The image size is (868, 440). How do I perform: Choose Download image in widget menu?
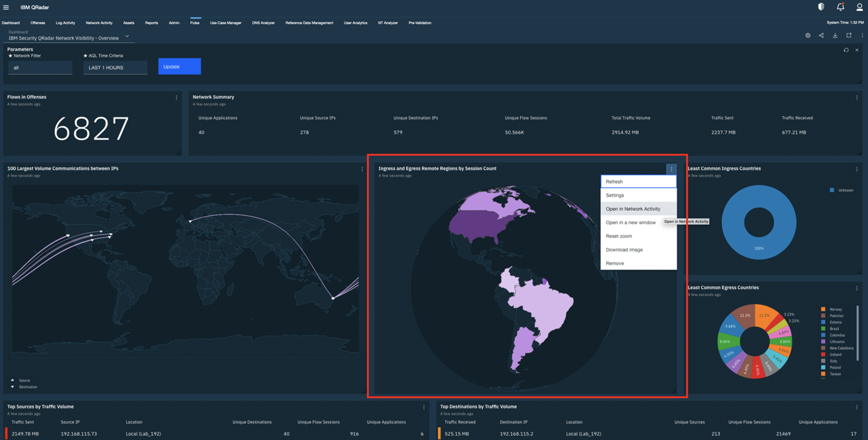[639, 250]
